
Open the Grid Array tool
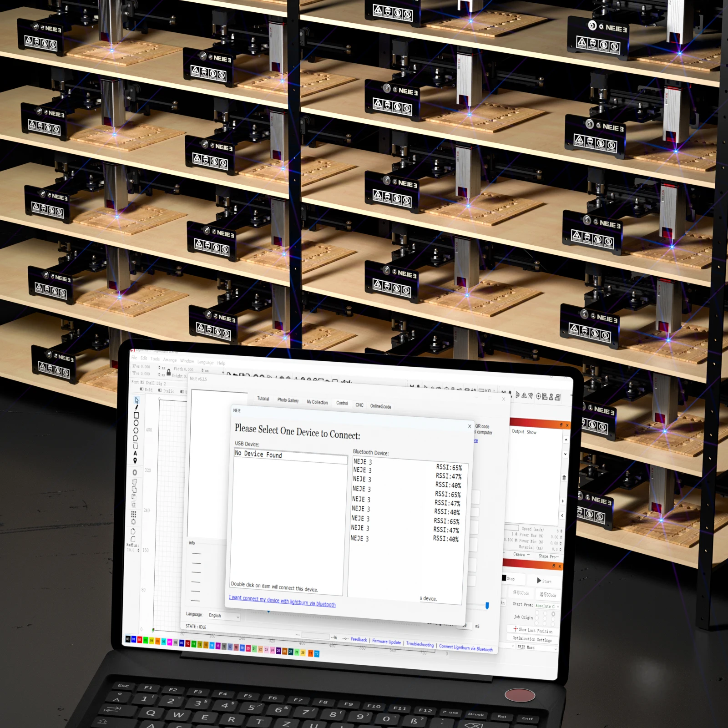[134, 514]
